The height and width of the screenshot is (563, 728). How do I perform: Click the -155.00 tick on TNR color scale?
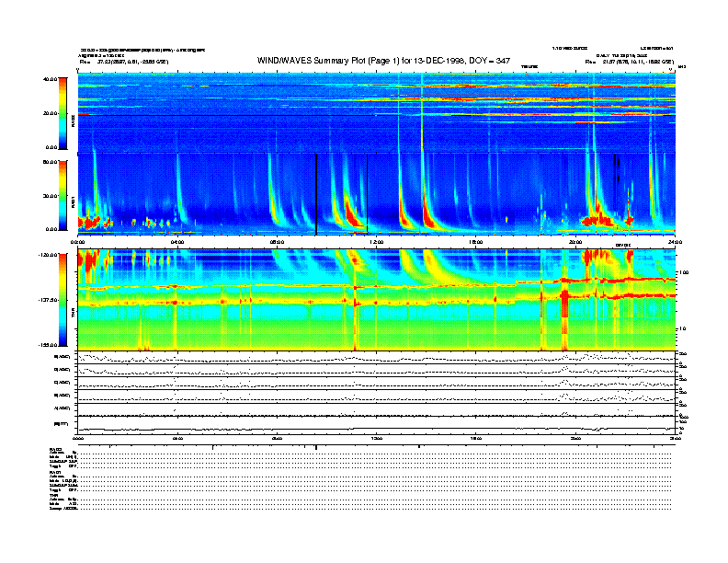(x=48, y=345)
